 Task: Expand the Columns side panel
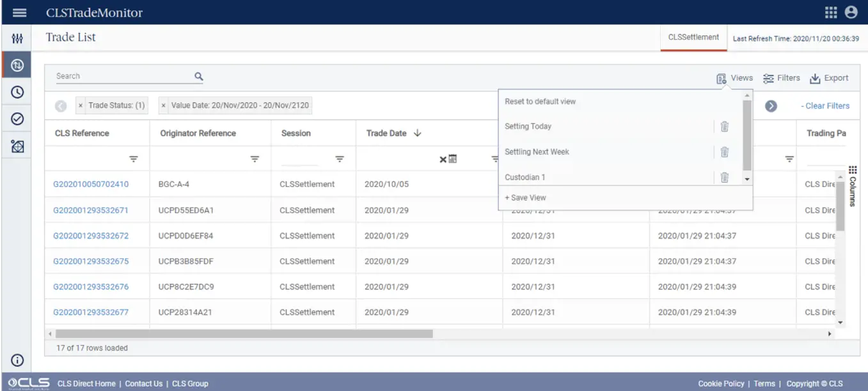[853, 185]
